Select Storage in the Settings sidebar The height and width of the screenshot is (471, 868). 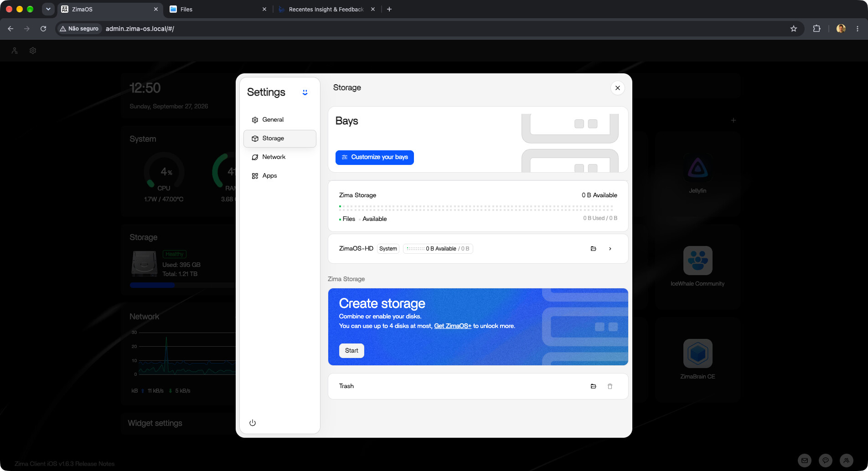coord(279,138)
